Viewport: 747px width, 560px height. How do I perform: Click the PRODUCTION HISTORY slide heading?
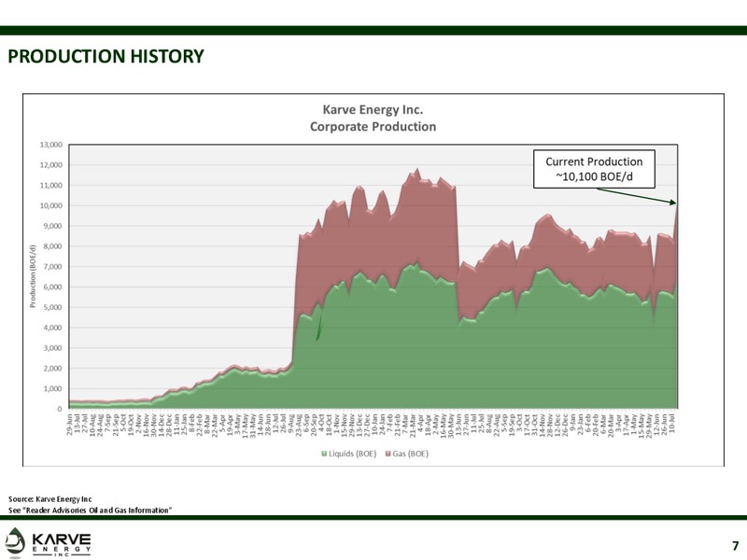tap(106, 56)
